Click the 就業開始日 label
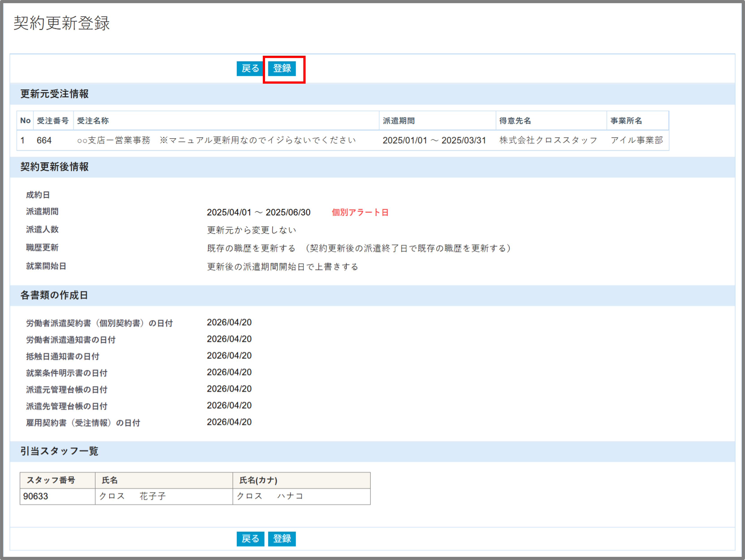 [46, 266]
